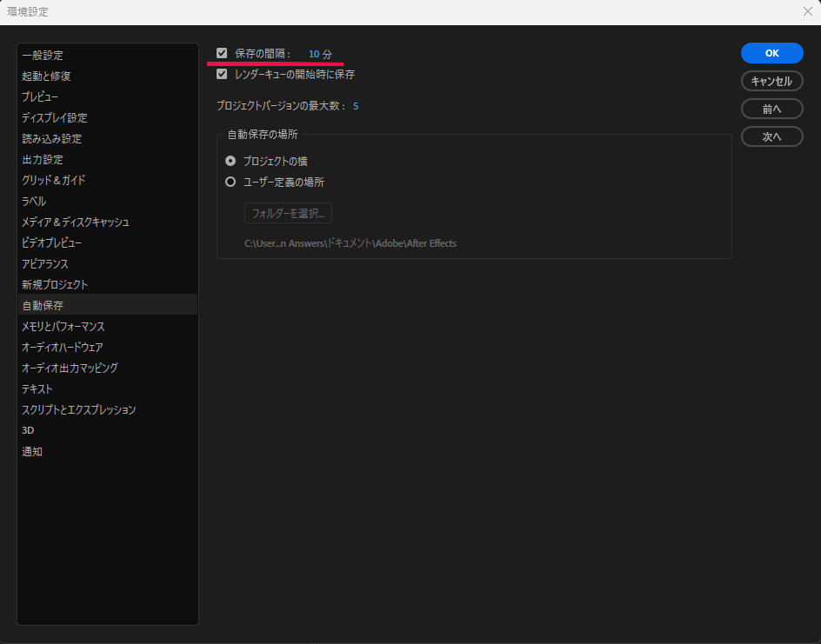Open the 起動と修復 category
Viewport: 821px width, 644px height.
coord(46,76)
